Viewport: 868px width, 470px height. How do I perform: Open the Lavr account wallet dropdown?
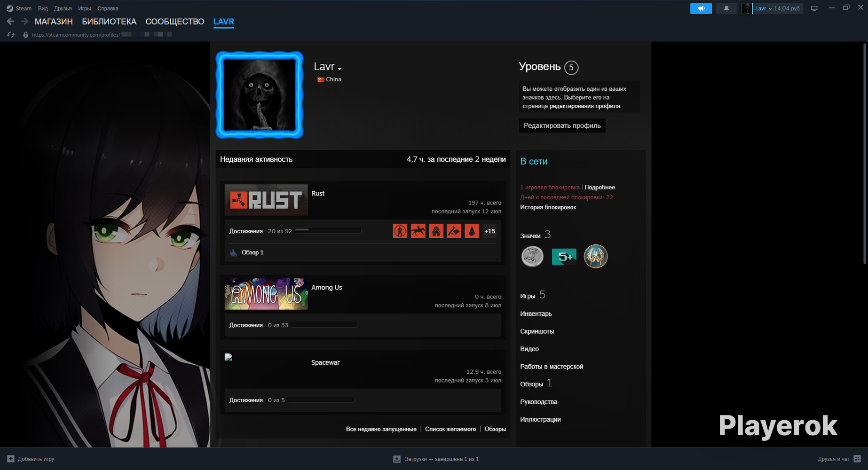coord(778,8)
